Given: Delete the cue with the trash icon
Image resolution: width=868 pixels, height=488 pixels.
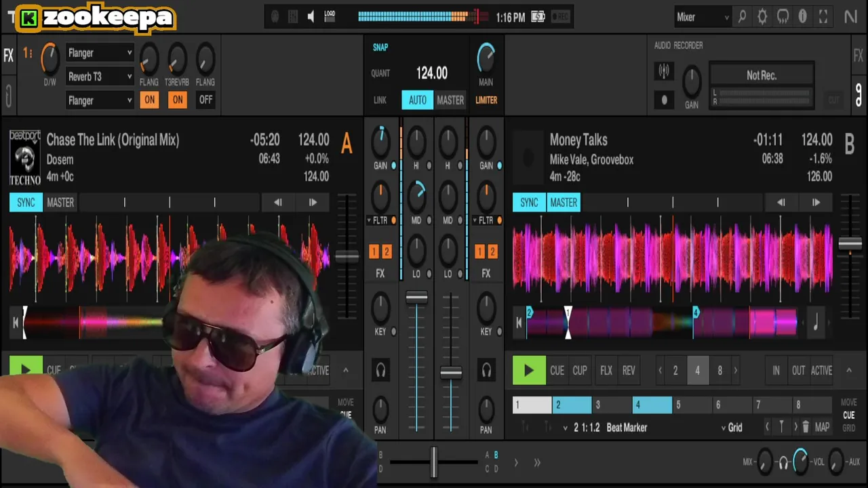Looking at the screenshot, I should point(806,427).
